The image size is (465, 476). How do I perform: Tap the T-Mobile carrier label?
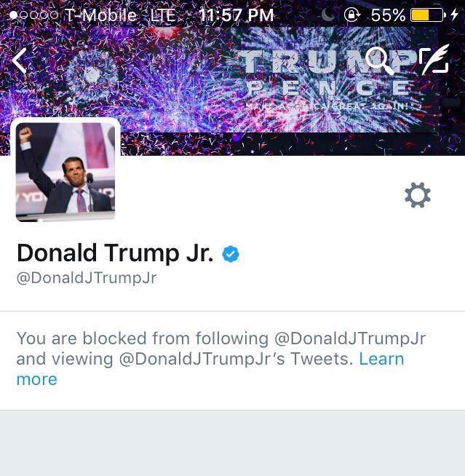(x=100, y=15)
